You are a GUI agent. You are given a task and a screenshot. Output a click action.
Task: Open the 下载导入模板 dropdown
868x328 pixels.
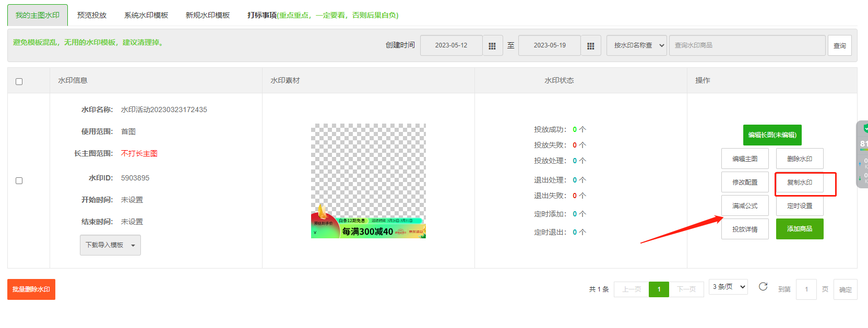point(110,245)
